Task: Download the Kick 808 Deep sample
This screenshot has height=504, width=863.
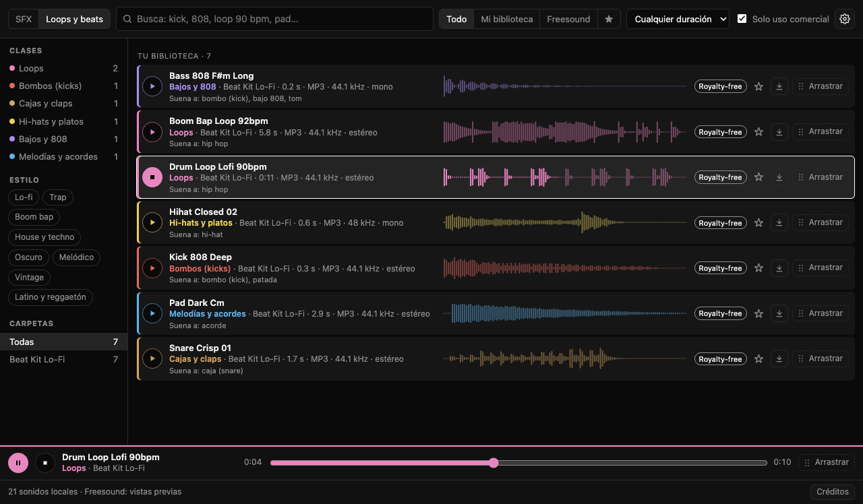Action: click(779, 268)
